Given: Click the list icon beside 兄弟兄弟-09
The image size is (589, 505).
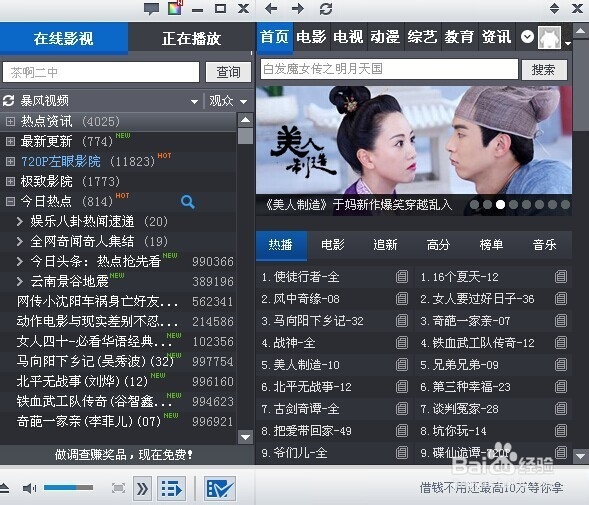Looking at the screenshot, I should pyautogui.click(x=561, y=364).
